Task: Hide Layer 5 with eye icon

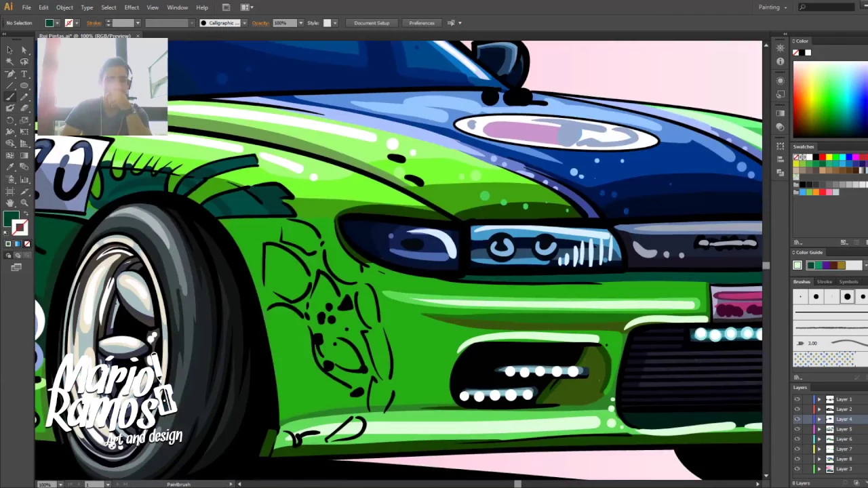Action: pyautogui.click(x=797, y=429)
